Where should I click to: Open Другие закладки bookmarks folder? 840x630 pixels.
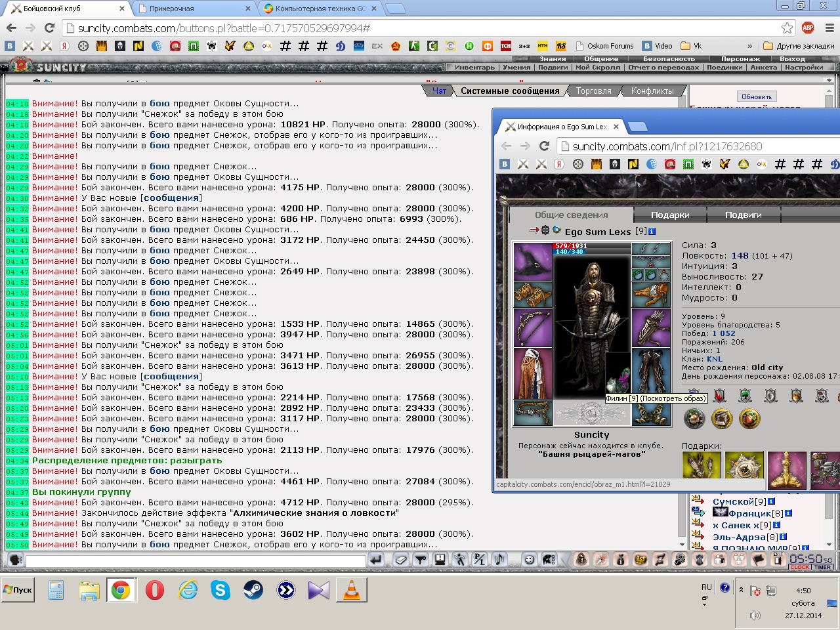(799, 46)
